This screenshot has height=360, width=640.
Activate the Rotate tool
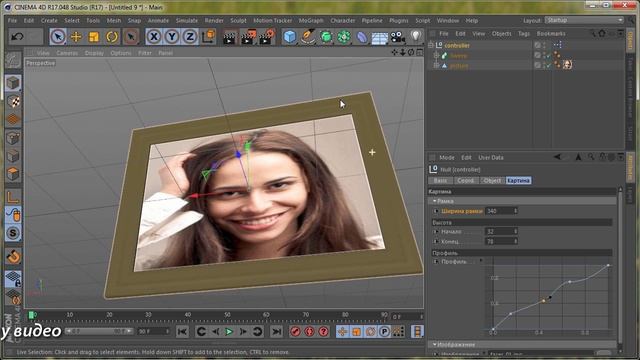pyautogui.click(x=112, y=37)
